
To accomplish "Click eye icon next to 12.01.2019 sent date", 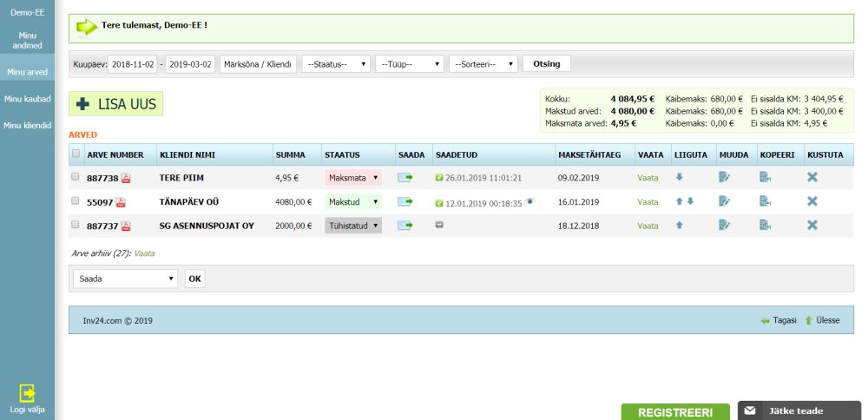I will tap(529, 200).
